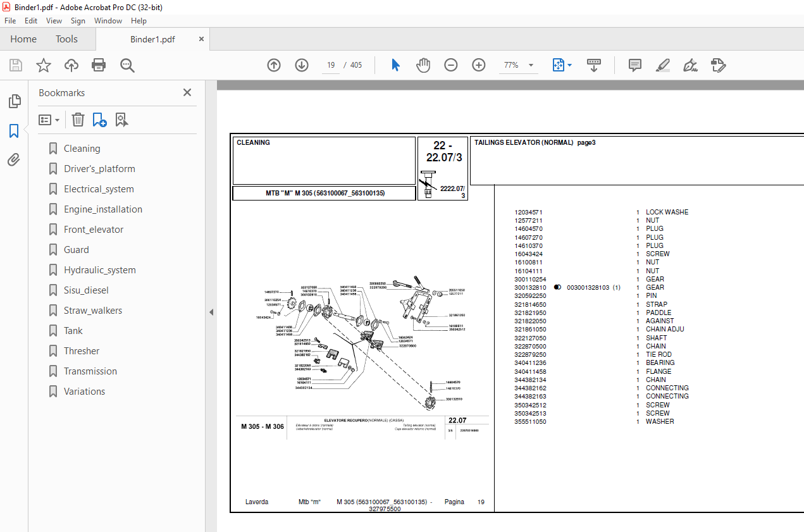804x532 pixels.
Task: Open the zoom percentage dropdown
Action: (531, 65)
